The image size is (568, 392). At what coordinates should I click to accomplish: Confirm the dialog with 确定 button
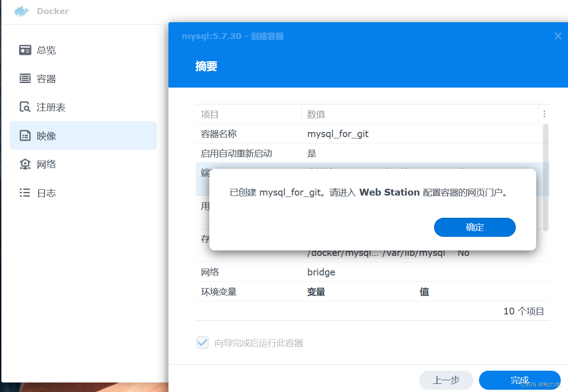pos(474,227)
